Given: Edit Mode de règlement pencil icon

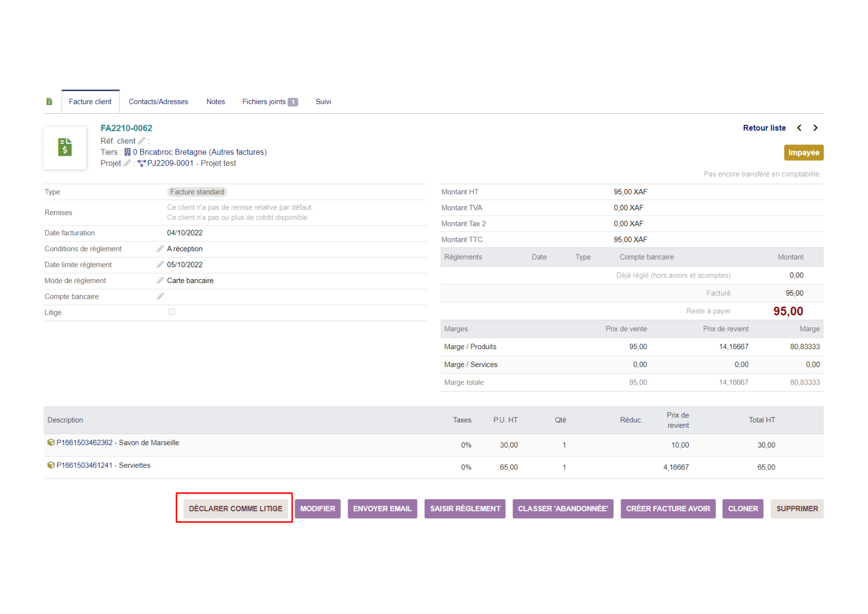Looking at the screenshot, I should click(160, 281).
